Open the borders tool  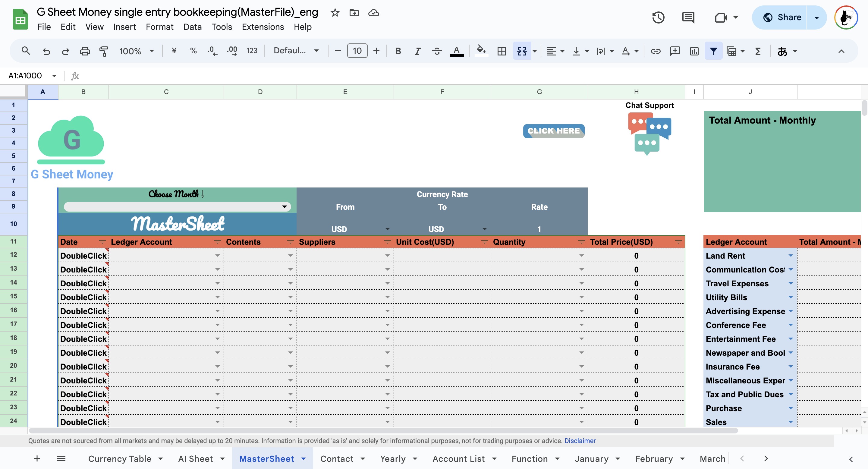click(502, 51)
